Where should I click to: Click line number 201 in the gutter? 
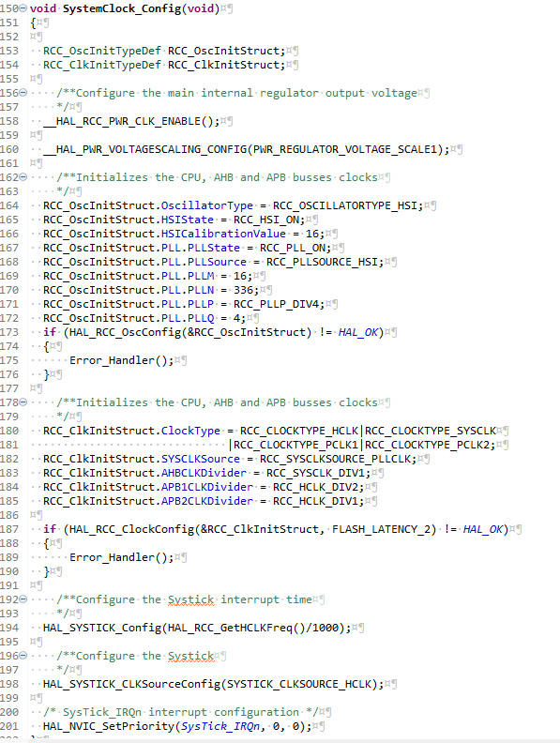(9, 726)
